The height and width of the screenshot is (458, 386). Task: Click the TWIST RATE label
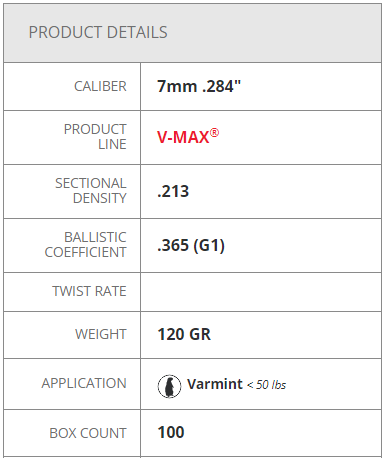[89, 291]
